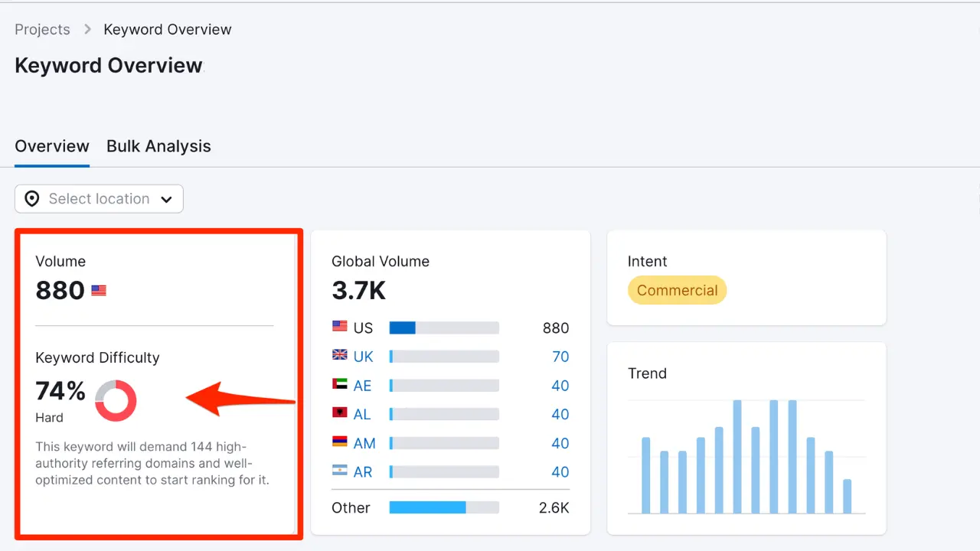Image resolution: width=980 pixels, height=551 pixels.
Task: Click the UK country code link
Action: (x=365, y=356)
